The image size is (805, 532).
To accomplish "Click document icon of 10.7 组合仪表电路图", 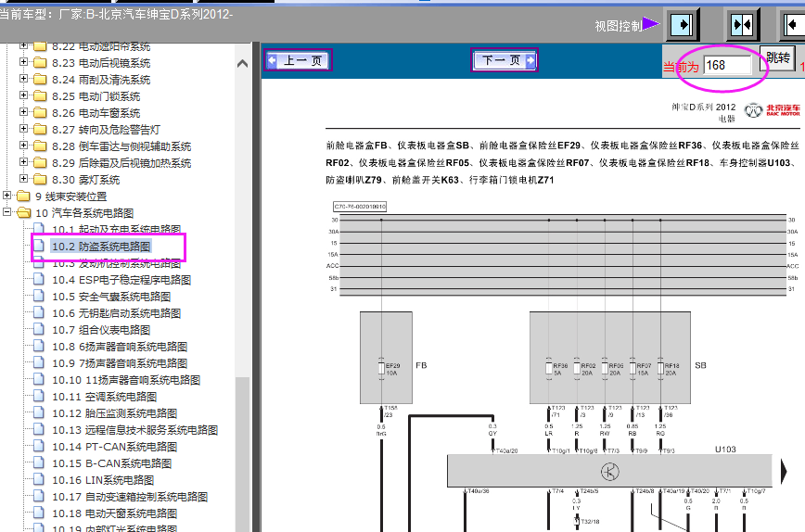I will point(39,329).
